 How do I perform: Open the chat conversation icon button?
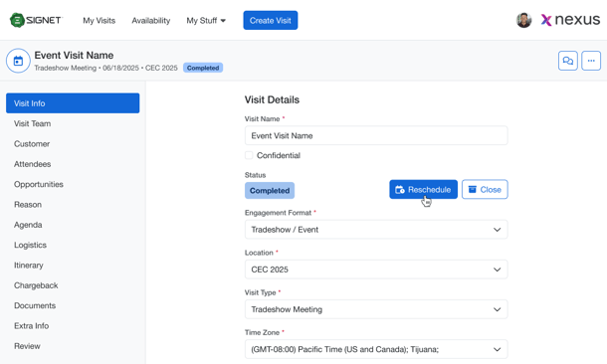coord(567,61)
